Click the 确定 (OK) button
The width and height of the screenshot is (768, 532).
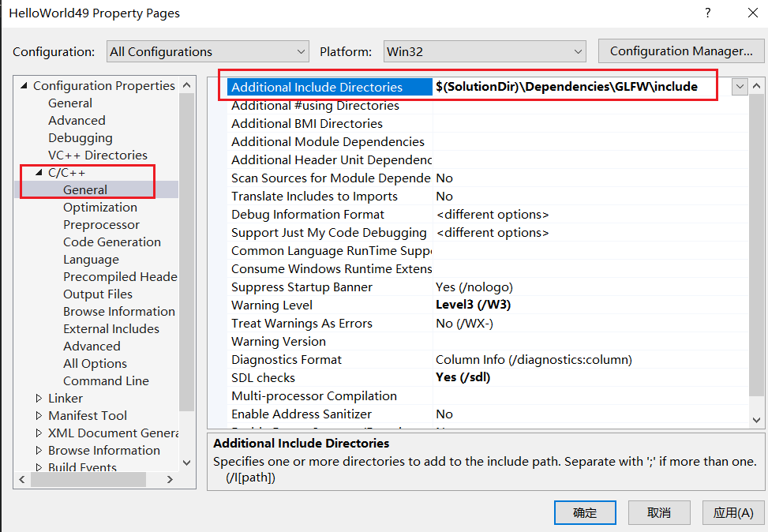pos(585,513)
